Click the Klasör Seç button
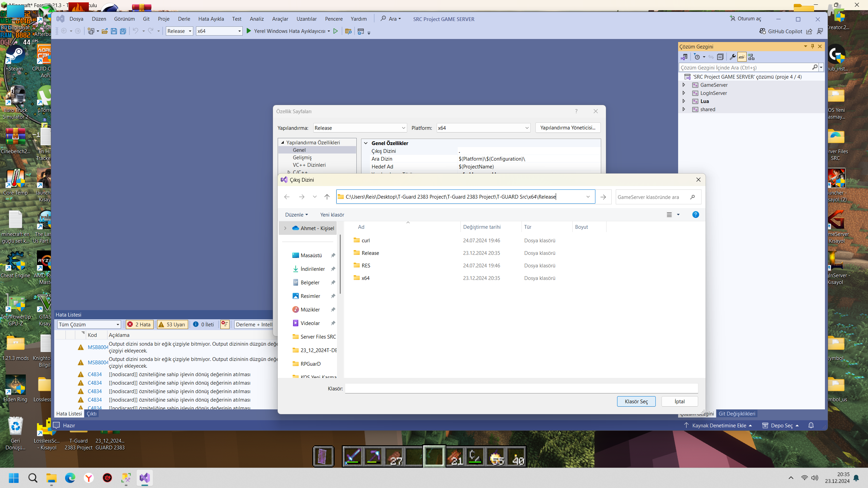The height and width of the screenshot is (488, 868). (636, 401)
